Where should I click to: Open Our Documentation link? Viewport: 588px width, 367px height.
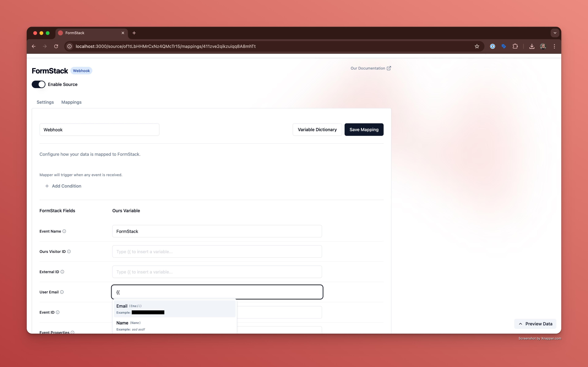371,68
